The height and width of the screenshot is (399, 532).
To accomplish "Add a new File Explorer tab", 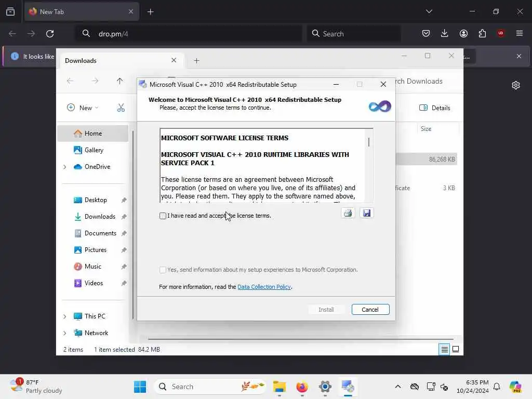I will coord(196,61).
